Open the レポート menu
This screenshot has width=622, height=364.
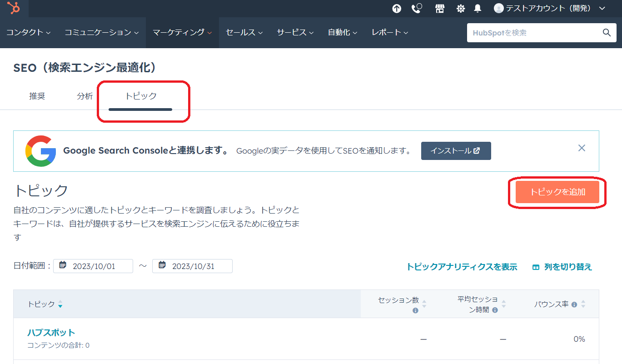coord(390,32)
